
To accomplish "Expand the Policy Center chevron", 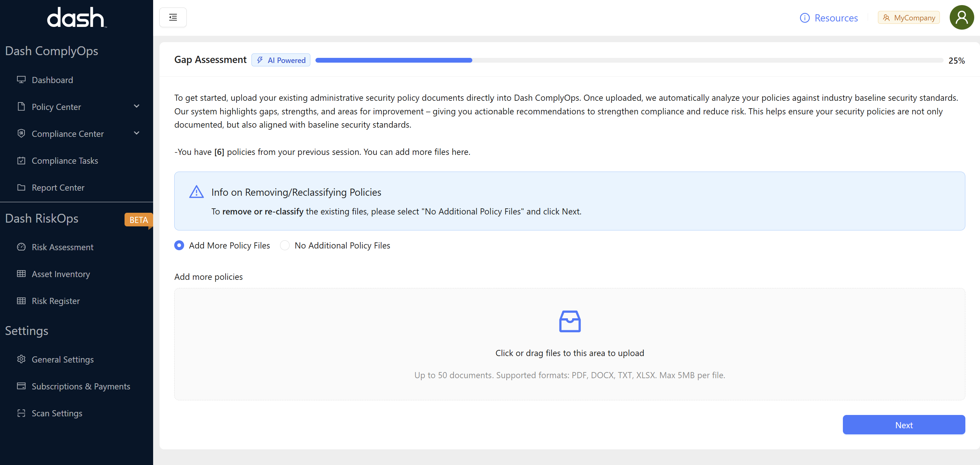I will [136, 106].
